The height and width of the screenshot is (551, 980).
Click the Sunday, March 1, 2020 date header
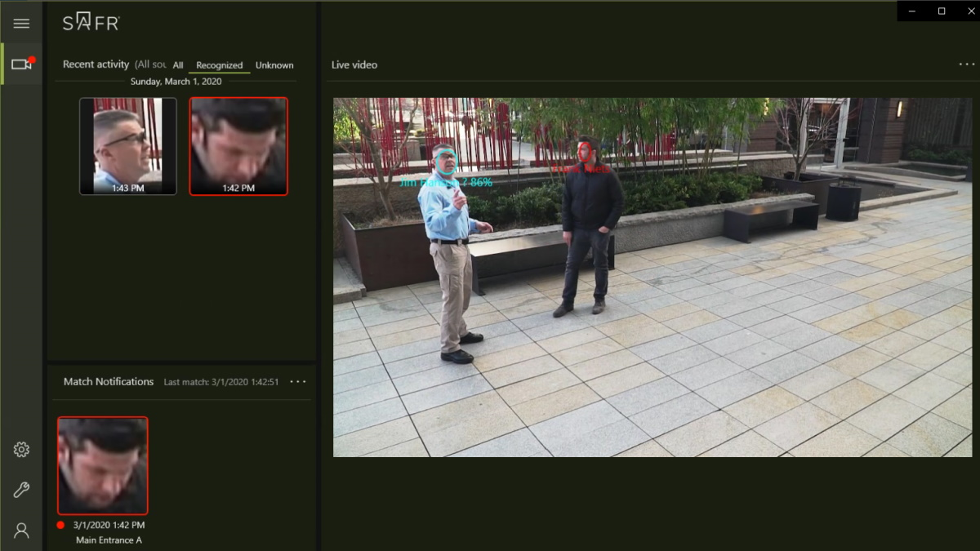click(x=178, y=81)
